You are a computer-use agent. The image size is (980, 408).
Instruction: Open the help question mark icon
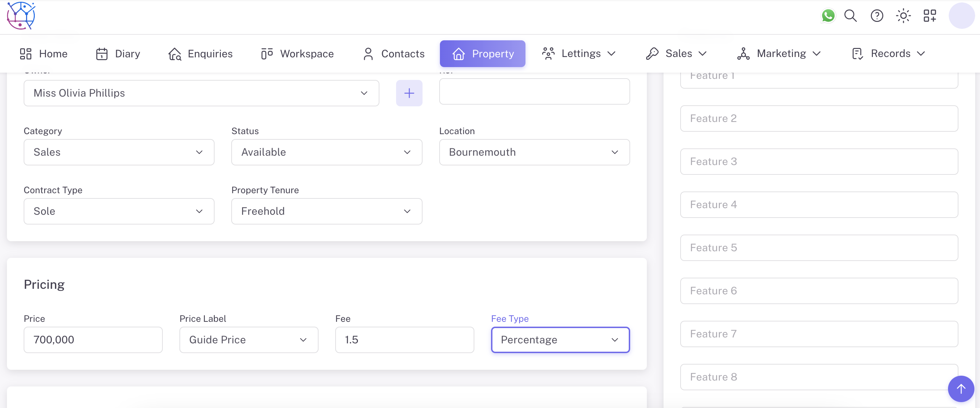coord(877,16)
